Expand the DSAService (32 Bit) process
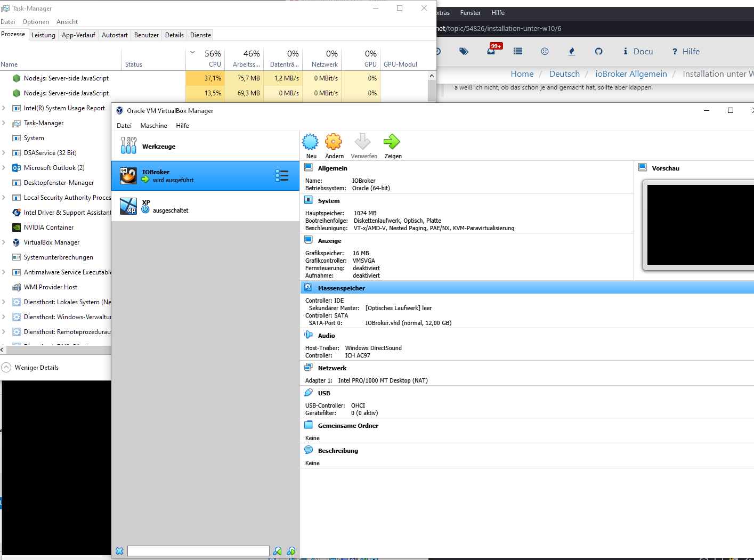Image resolution: width=754 pixels, height=560 pixels. 4,152
